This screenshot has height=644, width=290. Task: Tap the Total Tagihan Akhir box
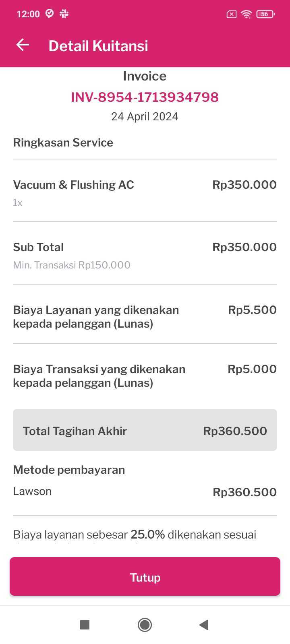(145, 430)
